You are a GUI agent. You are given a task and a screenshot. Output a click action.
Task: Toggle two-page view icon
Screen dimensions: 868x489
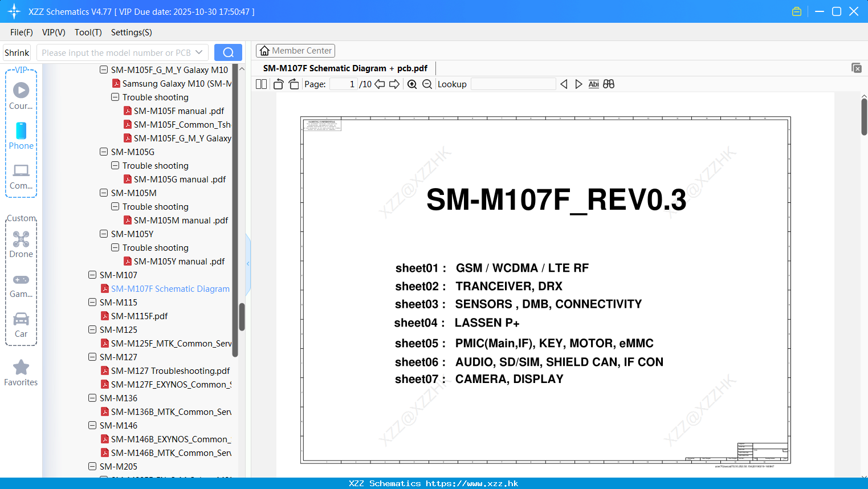(261, 84)
